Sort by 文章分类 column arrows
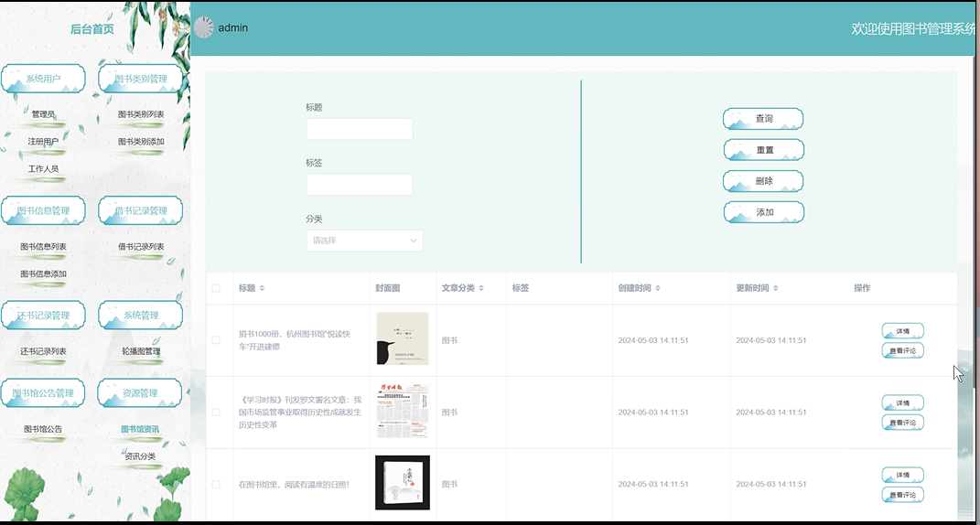The image size is (980, 525). coord(481,288)
